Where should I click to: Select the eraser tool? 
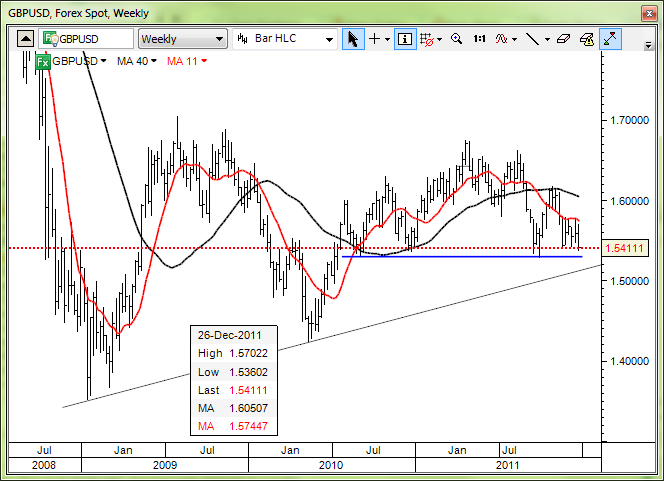564,39
